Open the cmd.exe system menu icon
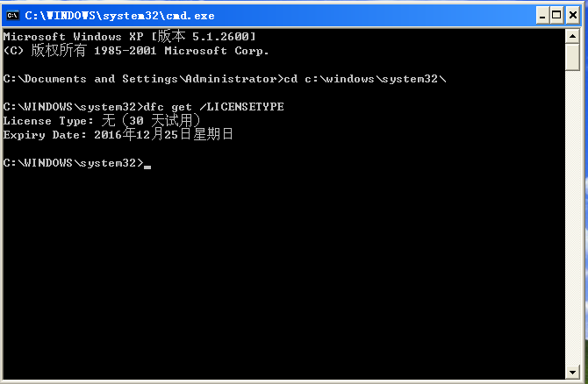 click(x=13, y=15)
